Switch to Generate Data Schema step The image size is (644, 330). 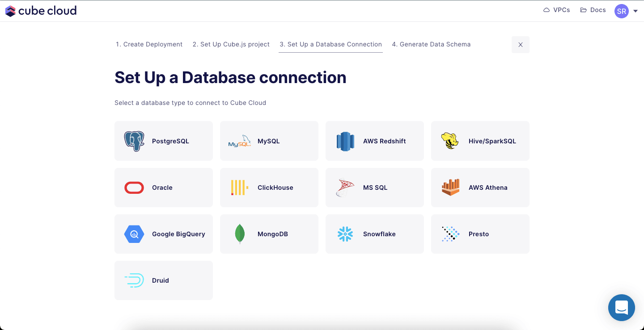431,44
